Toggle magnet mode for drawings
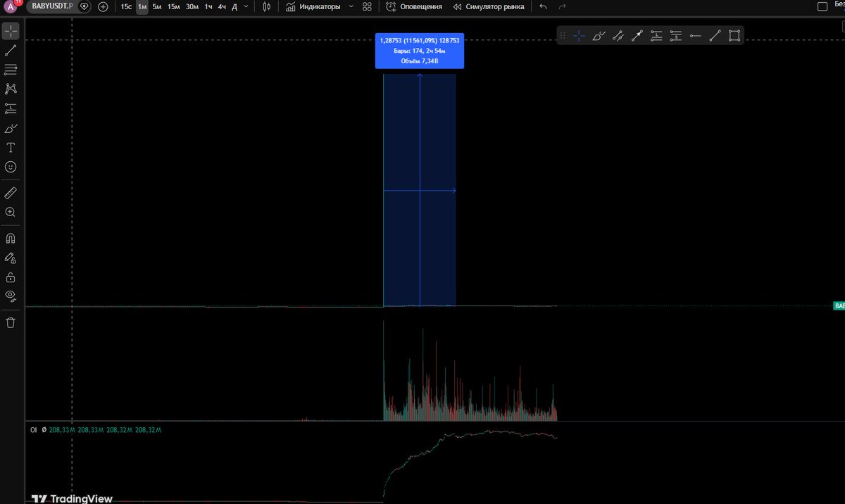The image size is (845, 504). coord(11,238)
